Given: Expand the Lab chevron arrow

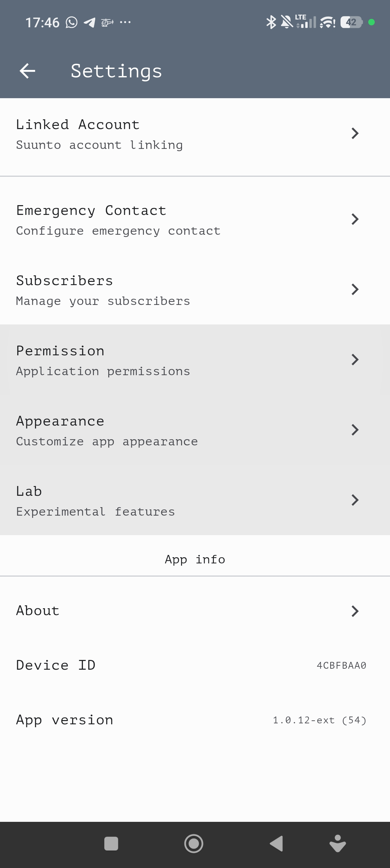Looking at the screenshot, I should (x=355, y=500).
